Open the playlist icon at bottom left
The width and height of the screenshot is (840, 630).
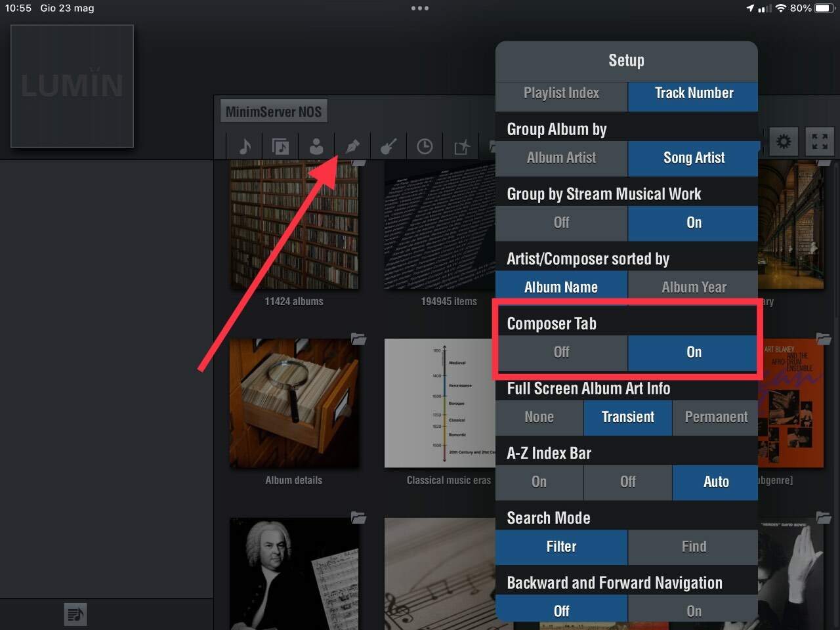pyautogui.click(x=75, y=614)
